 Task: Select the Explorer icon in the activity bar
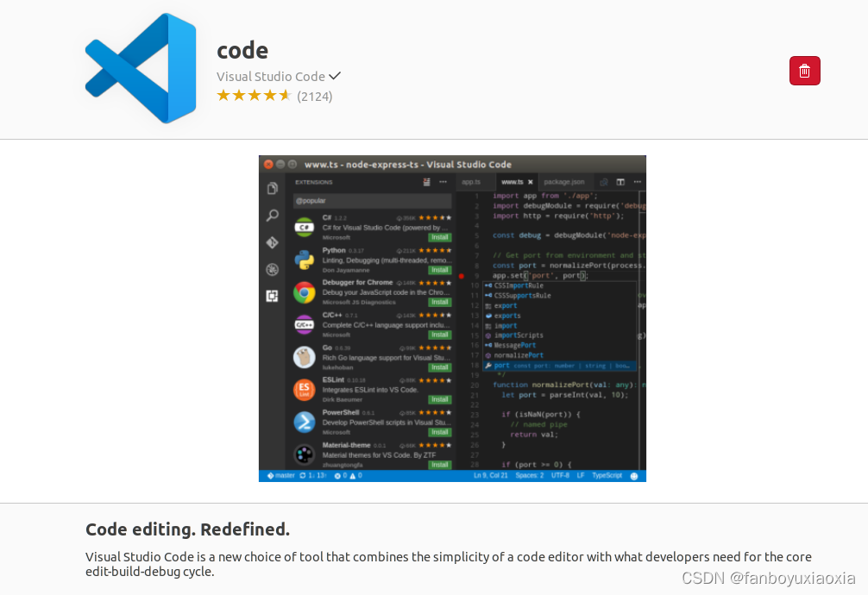[x=271, y=187]
